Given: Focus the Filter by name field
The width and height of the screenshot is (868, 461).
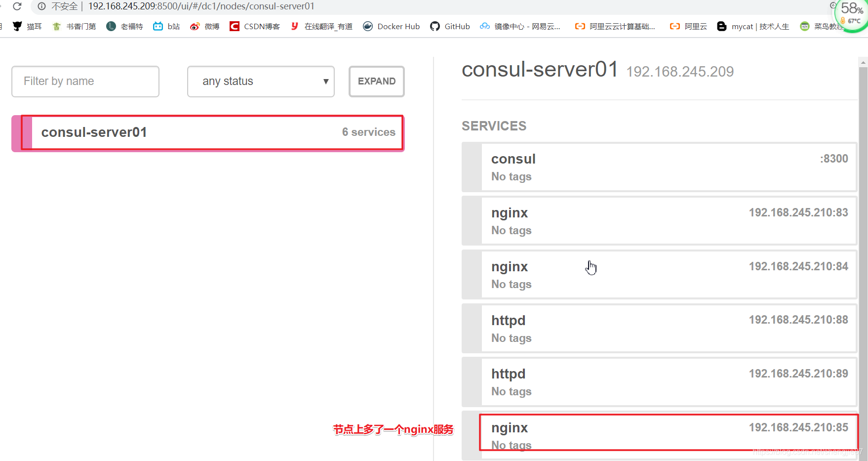Looking at the screenshot, I should (x=85, y=82).
